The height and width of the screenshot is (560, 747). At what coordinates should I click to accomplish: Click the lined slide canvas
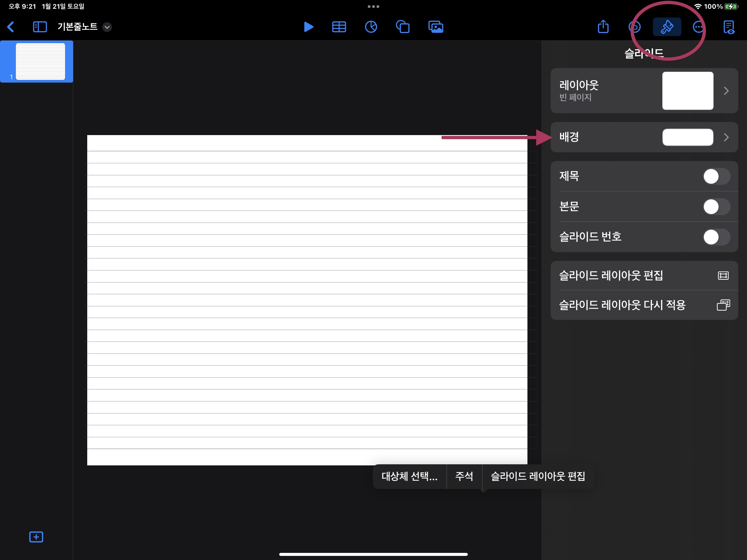point(307,300)
